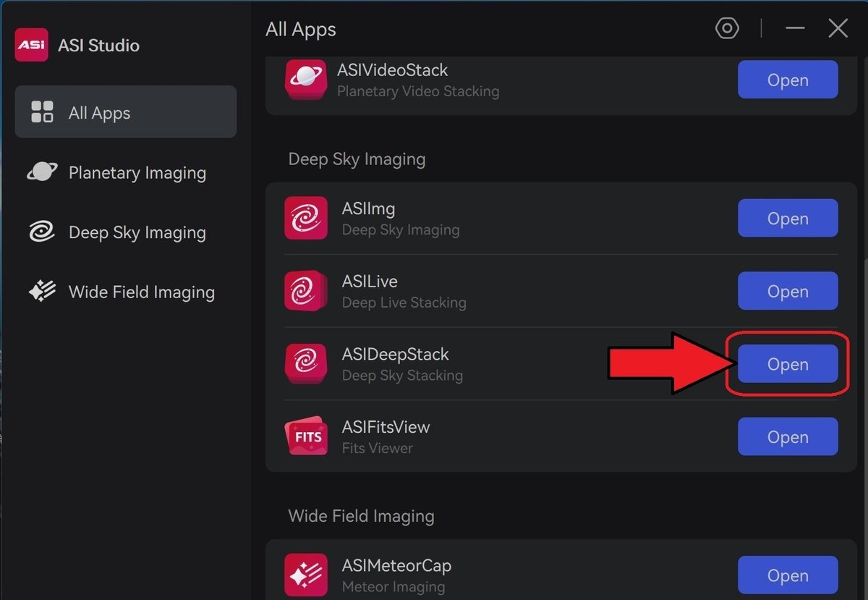Screen dimensions: 868x600
Task: Click the Planetary Imaging planet icon in sidebar
Action: coord(42,172)
